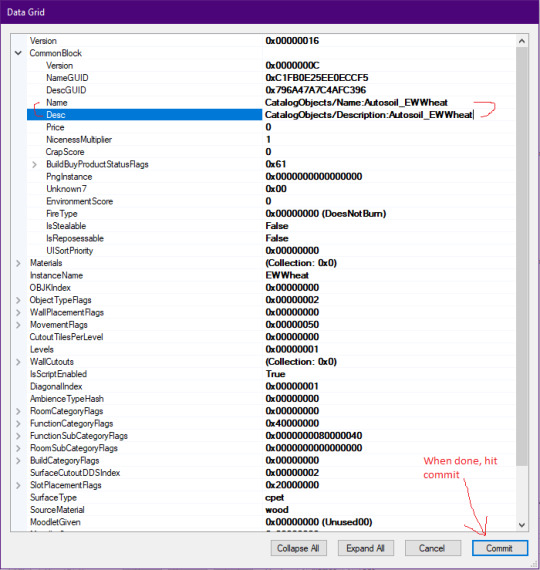
Task: Select CutoutTilesPerLevel row
Action: (x=271, y=337)
